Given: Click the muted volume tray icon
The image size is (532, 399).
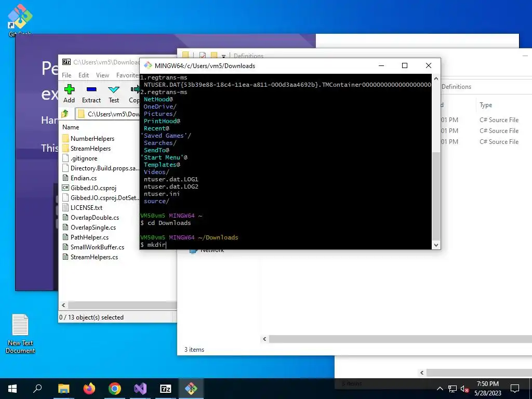Looking at the screenshot, I should [464, 389].
